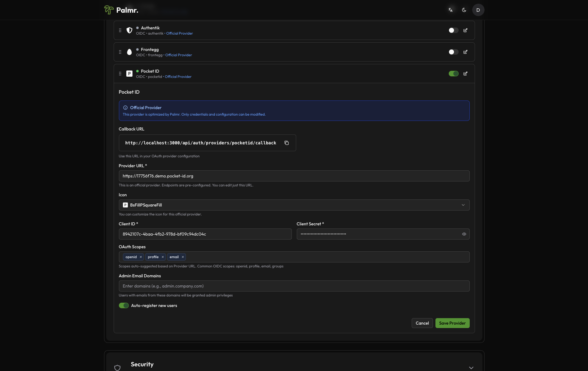The height and width of the screenshot is (371, 588).
Task: Open Pocket ID Official Provider link
Action: [x=178, y=77]
